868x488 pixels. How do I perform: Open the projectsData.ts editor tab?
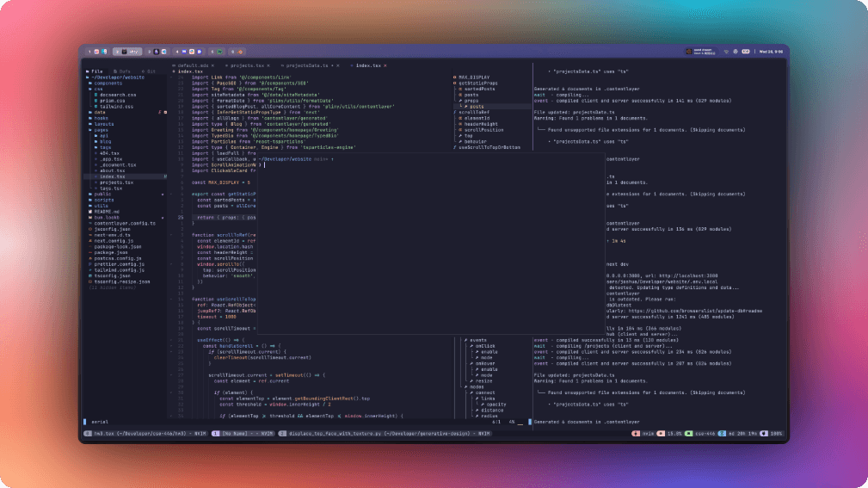pyautogui.click(x=306, y=65)
